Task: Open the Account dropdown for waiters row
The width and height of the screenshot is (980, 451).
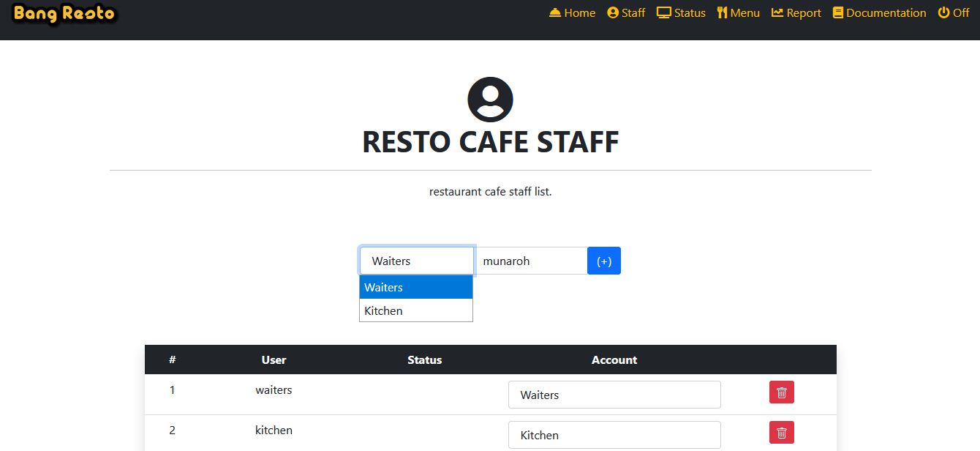Action: 614,395
